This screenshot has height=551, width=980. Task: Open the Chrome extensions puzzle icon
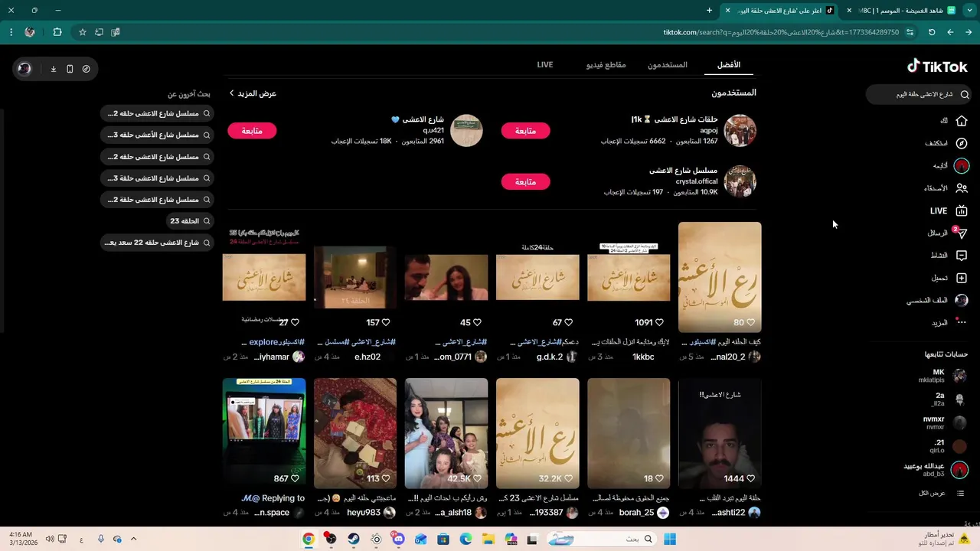pyautogui.click(x=57, y=32)
